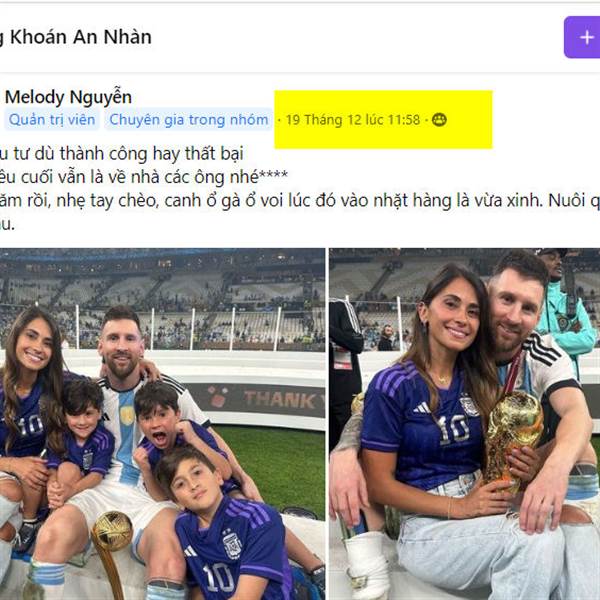Open post timestamp 19 Tháng 12 lúc 11:58
Image resolution: width=600 pixels, height=600 pixels.
pyautogui.click(x=353, y=120)
